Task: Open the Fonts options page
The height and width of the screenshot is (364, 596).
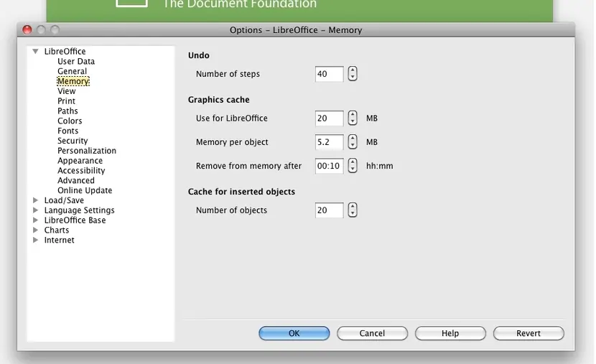Action: pos(67,131)
